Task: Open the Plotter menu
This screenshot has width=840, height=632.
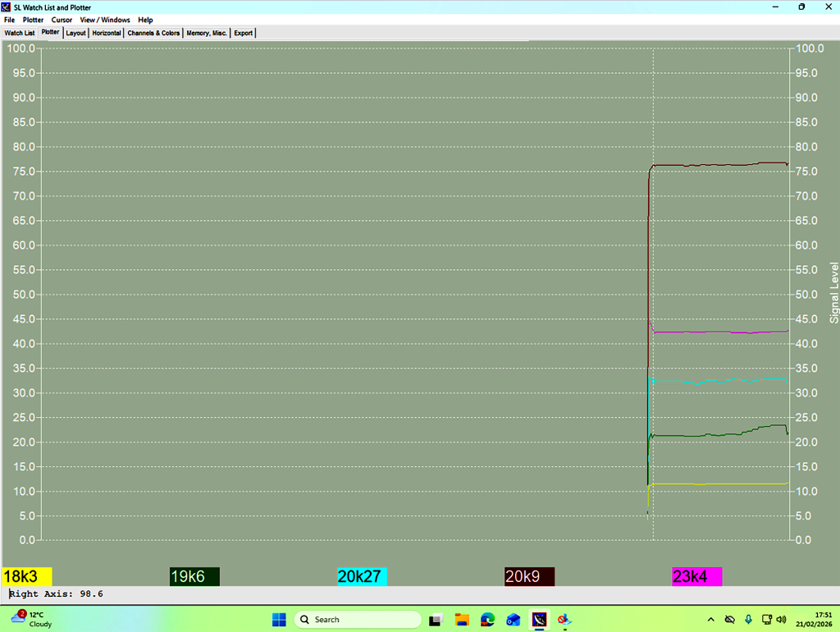Action: (x=33, y=20)
